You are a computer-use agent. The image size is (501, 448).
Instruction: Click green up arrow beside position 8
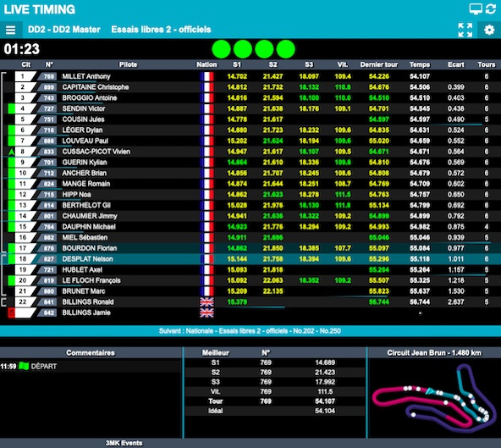(12, 152)
